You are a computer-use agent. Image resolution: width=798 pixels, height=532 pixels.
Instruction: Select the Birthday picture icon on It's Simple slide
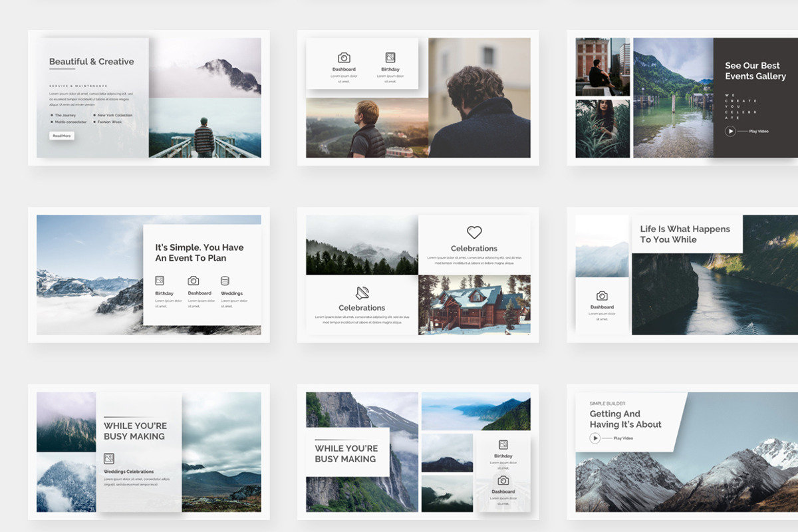pos(160,281)
